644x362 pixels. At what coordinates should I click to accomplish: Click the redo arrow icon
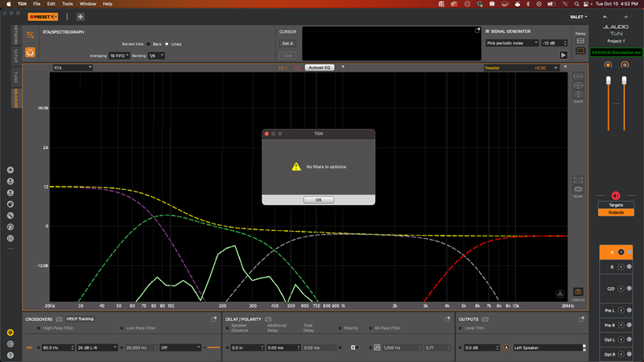coord(625,17)
